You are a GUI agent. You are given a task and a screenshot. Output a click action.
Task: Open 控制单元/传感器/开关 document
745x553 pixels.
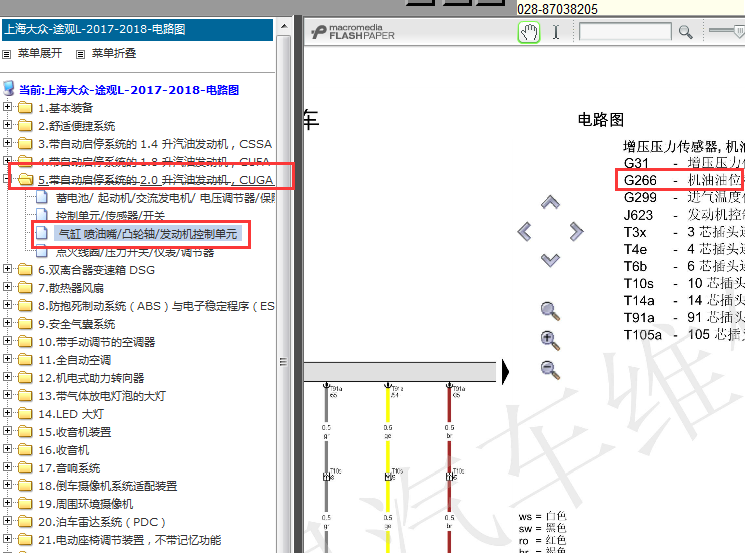pos(110,216)
